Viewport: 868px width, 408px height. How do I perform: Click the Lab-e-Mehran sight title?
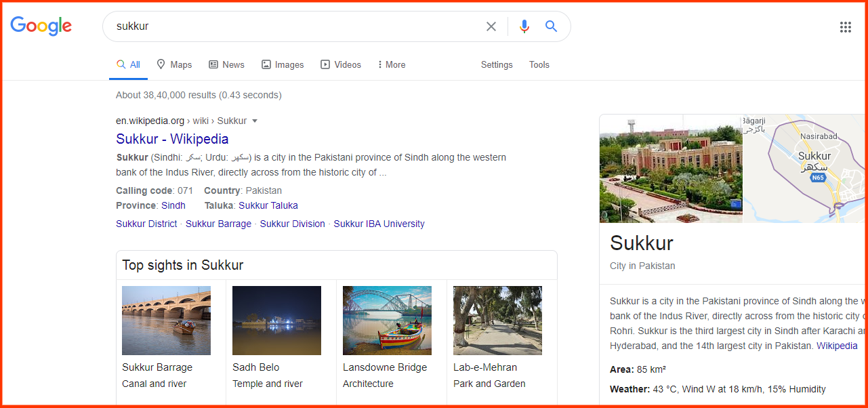point(485,367)
